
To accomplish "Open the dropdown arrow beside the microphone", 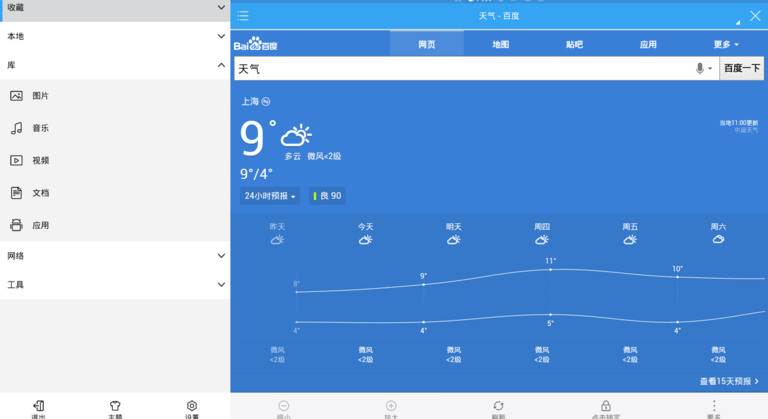I will coord(710,69).
